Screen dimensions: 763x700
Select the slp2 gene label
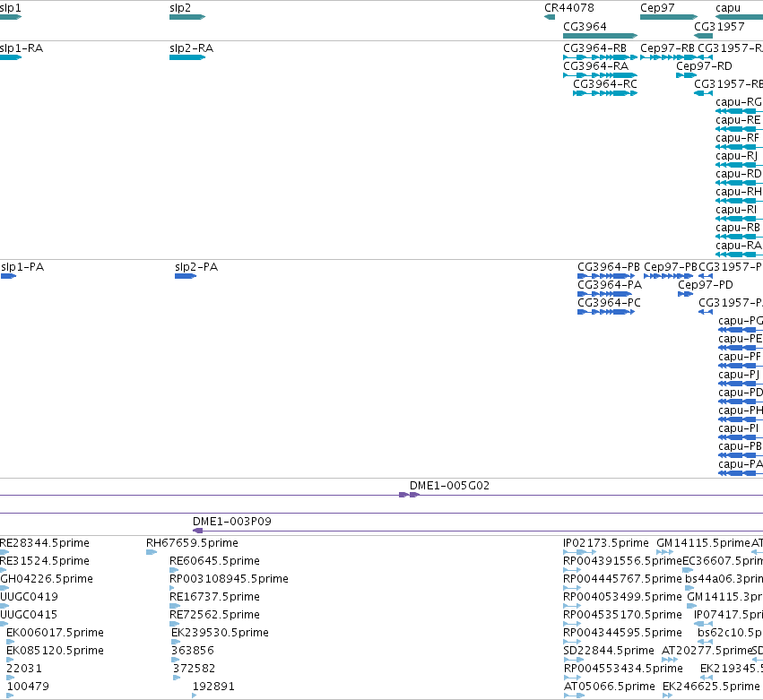180,8
